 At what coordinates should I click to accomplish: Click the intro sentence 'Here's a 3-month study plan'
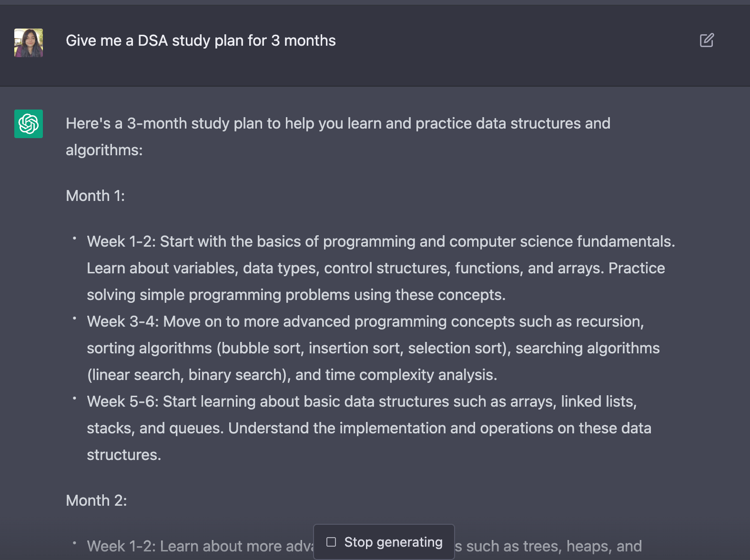(338, 137)
